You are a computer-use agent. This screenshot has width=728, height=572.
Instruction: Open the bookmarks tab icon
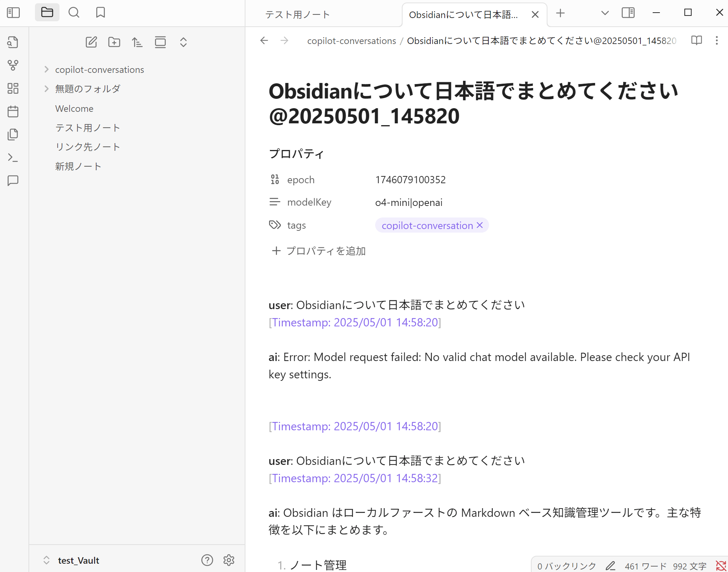click(101, 13)
